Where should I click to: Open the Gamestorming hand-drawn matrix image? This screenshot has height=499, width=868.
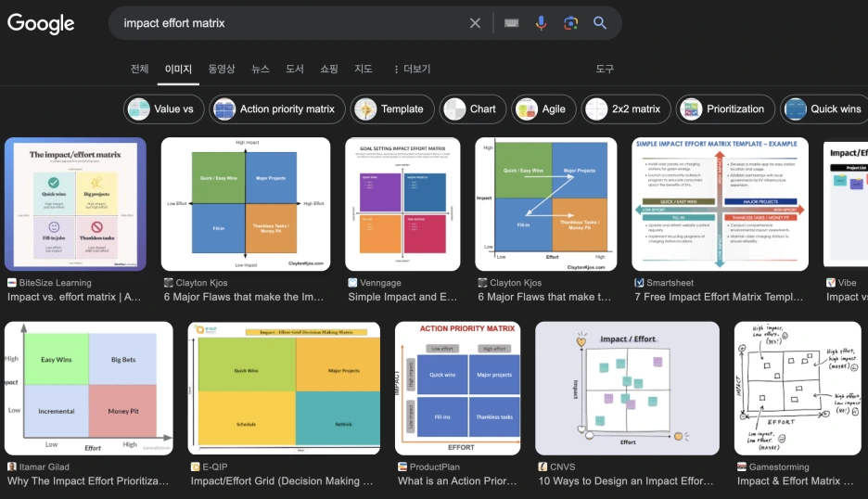(x=798, y=389)
